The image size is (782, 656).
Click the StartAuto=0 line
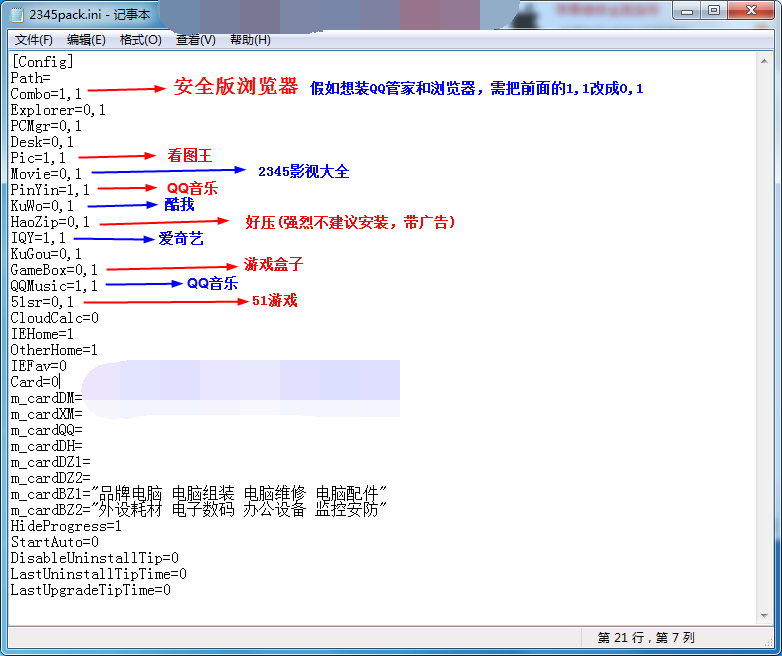click(x=54, y=542)
